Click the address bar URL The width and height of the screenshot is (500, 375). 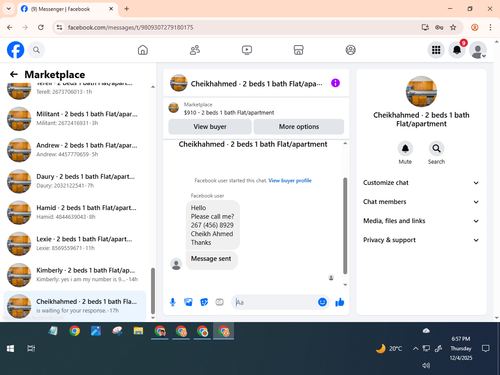tap(130, 27)
